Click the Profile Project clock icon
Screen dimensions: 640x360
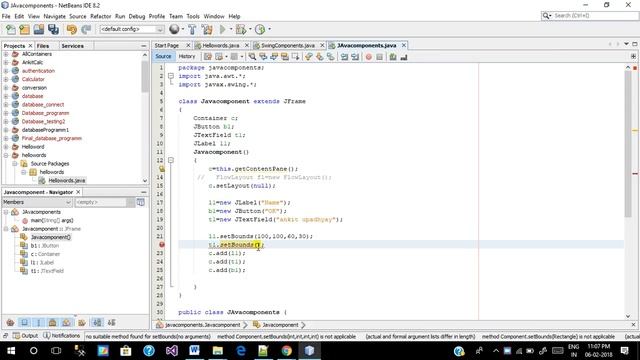pyautogui.click(x=260, y=29)
